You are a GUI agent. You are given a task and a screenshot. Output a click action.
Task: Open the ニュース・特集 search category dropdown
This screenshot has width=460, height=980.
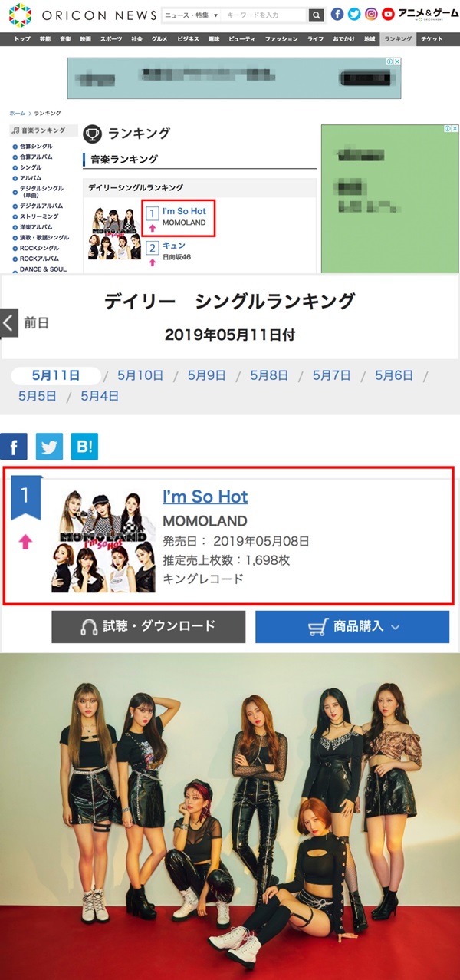point(192,15)
